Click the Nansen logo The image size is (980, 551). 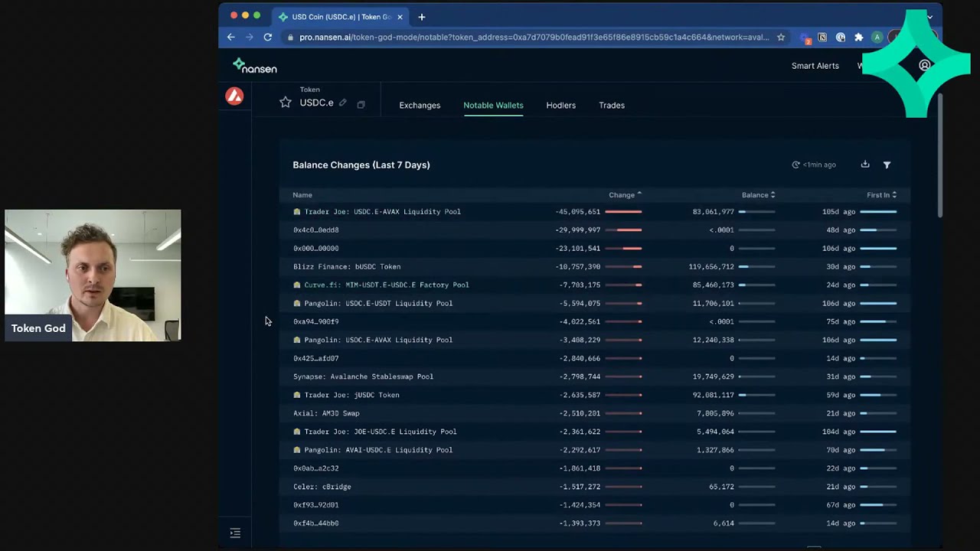[255, 66]
